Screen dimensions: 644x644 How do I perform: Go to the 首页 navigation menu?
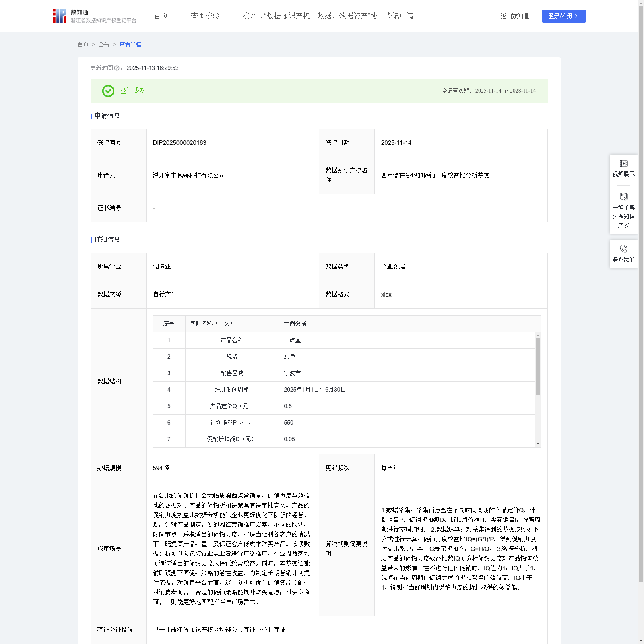tap(161, 16)
